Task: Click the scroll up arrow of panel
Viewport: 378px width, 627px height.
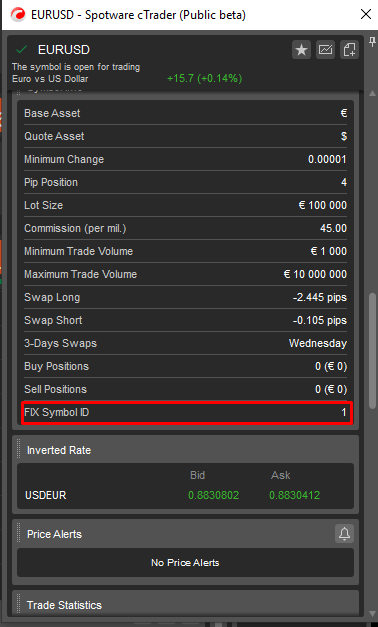Action: [x=372, y=94]
